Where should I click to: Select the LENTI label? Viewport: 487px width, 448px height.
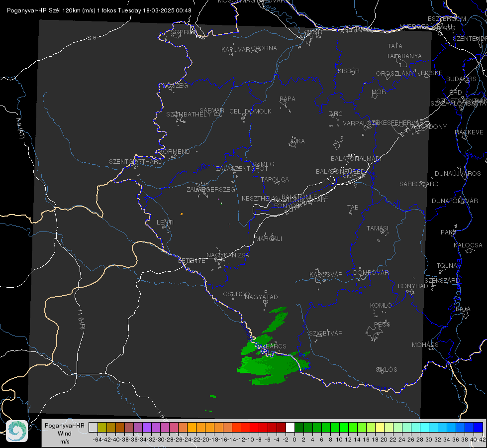(x=165, y=223)
